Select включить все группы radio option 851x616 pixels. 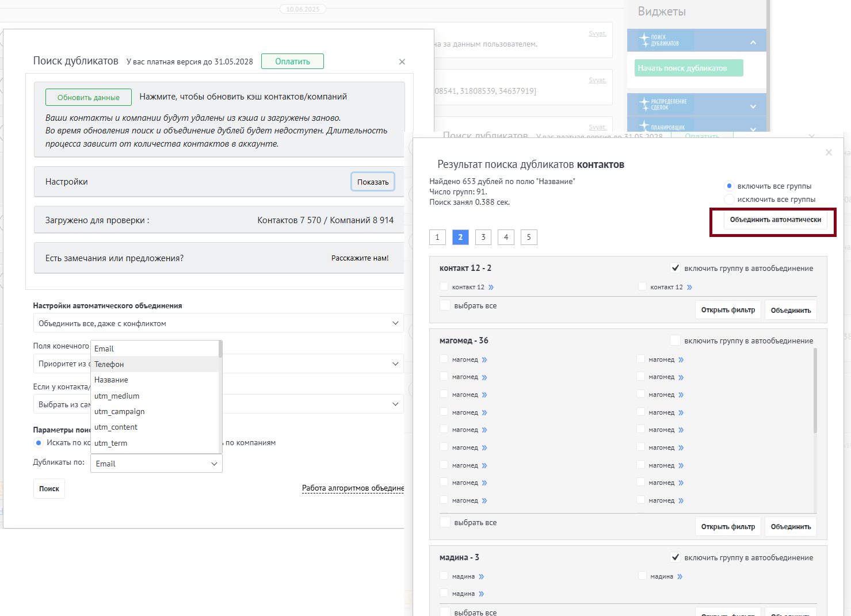coord(729,186)
